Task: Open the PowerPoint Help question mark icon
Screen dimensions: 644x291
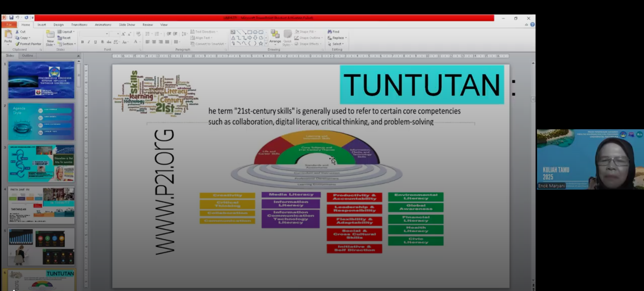Action: 532,25
